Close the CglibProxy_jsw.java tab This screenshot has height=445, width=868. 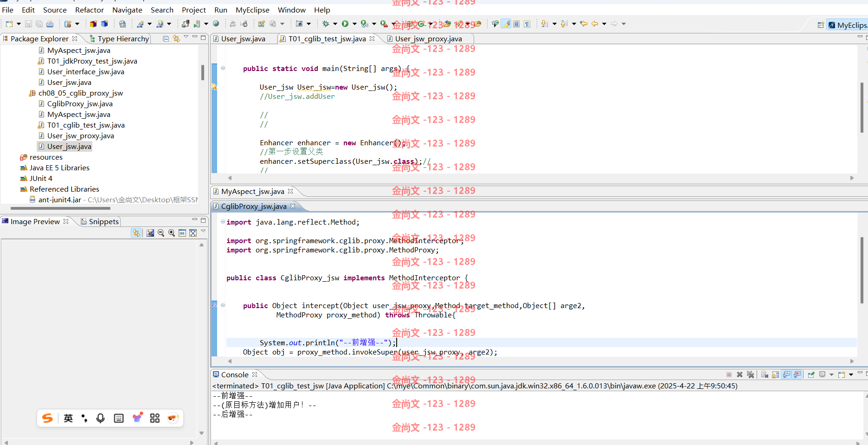coord(293,206)
